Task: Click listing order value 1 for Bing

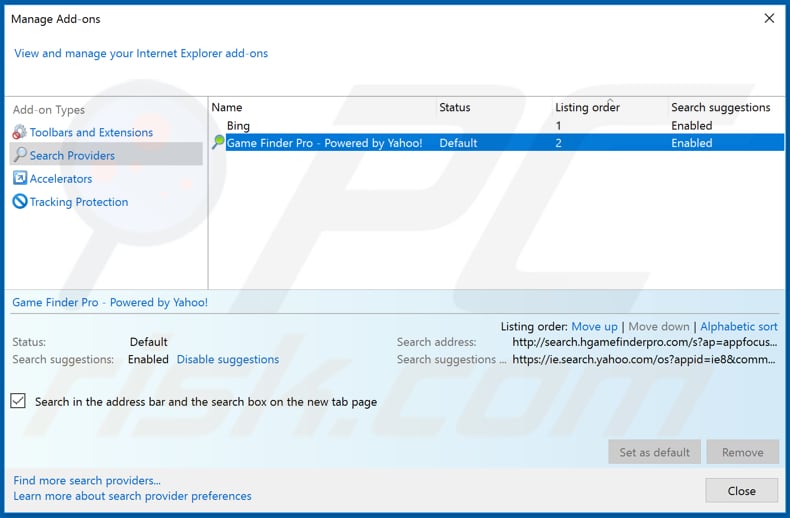Action: coord(558,125)
